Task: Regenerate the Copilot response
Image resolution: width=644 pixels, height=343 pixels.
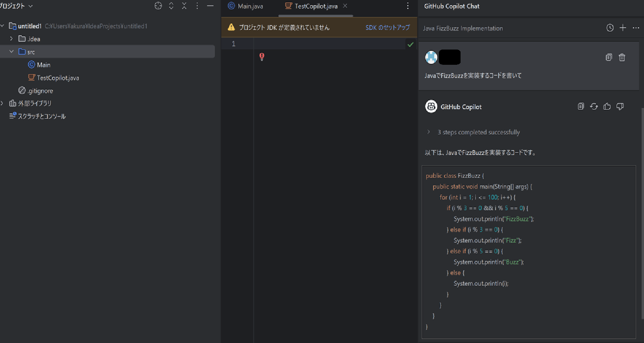Action: click(594, 106)
